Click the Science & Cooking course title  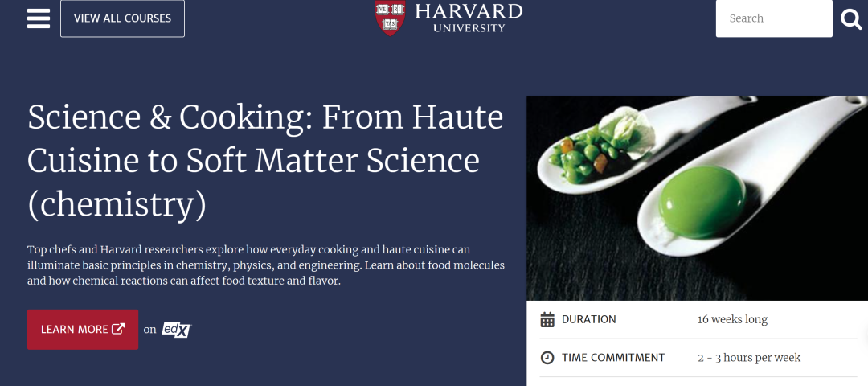(265, 161)
